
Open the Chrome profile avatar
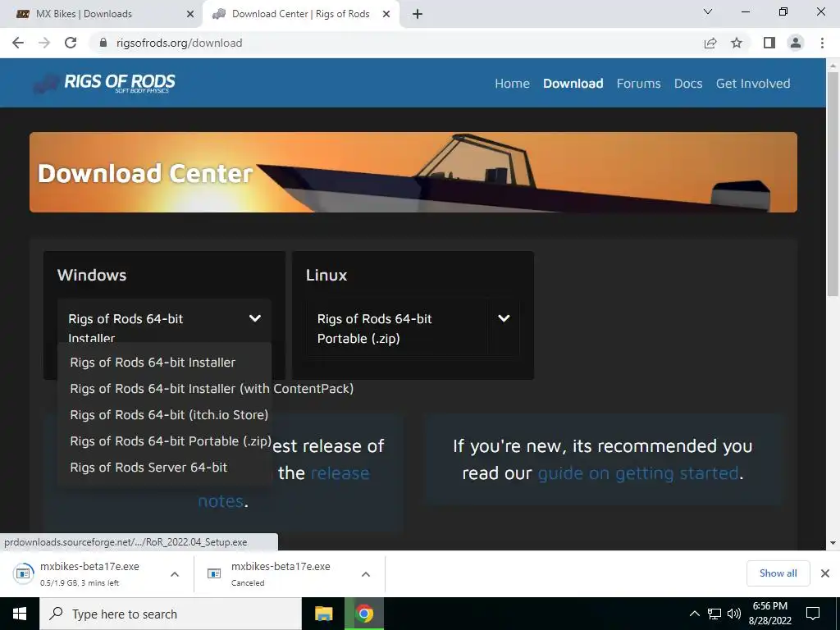click(796, 43)
